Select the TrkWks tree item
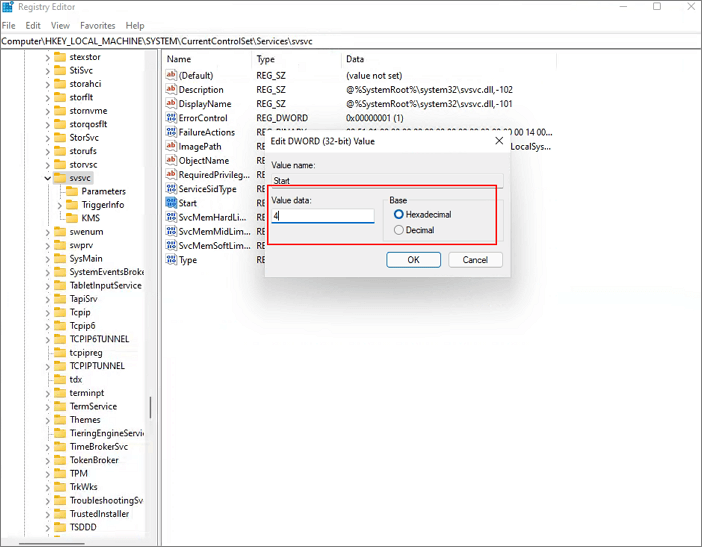This screenshot has height=547, width=702. point(84,487)
